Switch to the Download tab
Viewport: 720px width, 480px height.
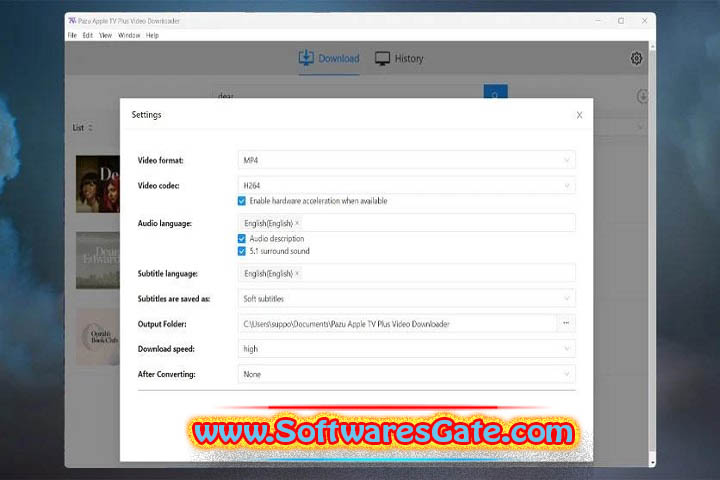click(x=329, y=58)
